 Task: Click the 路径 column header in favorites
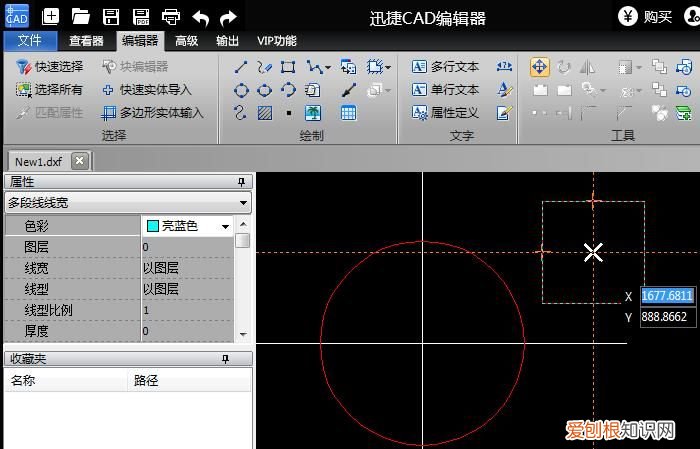click(189, 380)
